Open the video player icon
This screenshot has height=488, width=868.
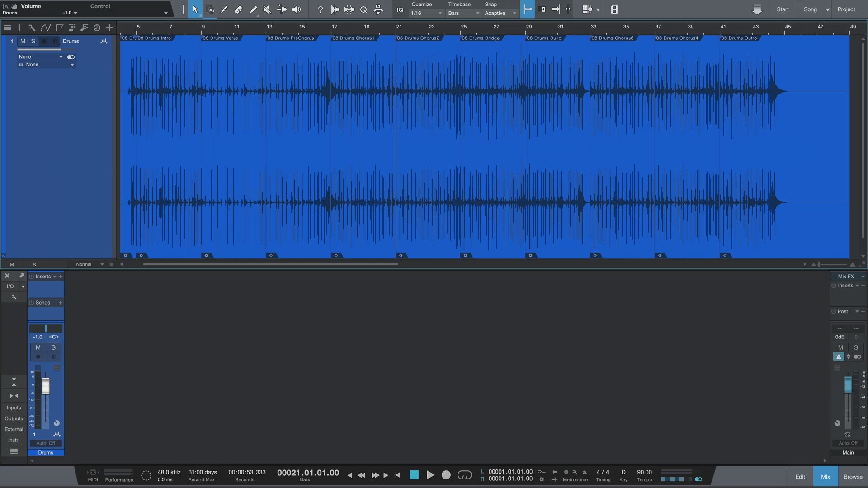click(614, 9)
